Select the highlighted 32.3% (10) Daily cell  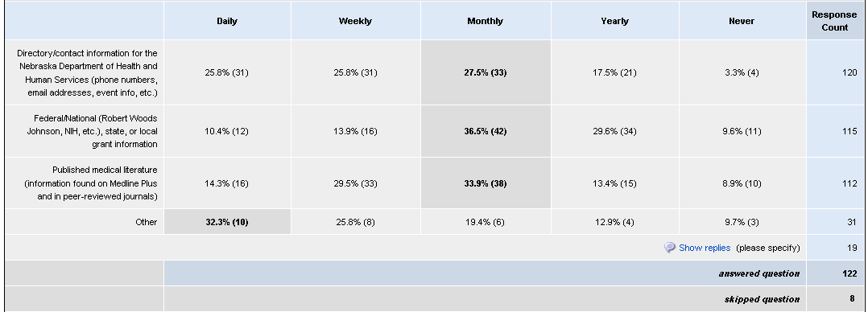pyautogui.click(x=227, y=222)
